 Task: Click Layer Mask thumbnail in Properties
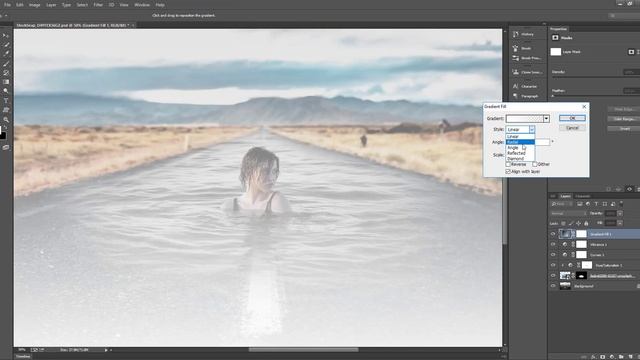pos(556,52)
